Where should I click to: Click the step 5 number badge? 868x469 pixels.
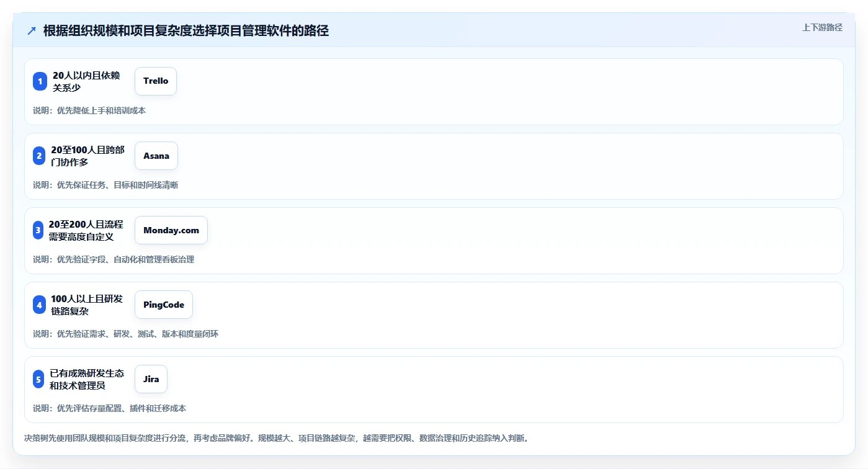(39, 379)
